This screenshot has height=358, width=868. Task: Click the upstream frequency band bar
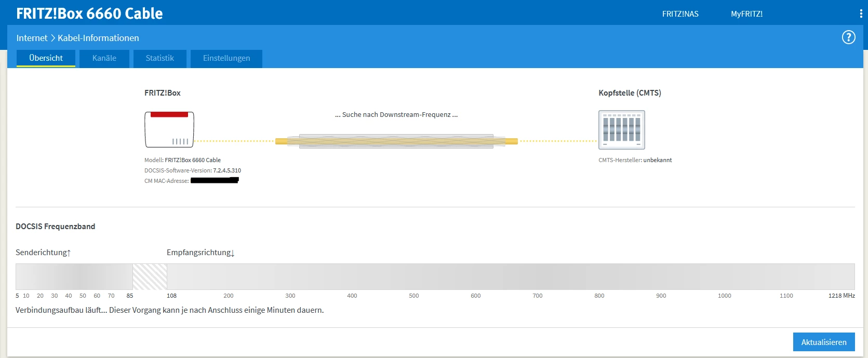point(74,276)
